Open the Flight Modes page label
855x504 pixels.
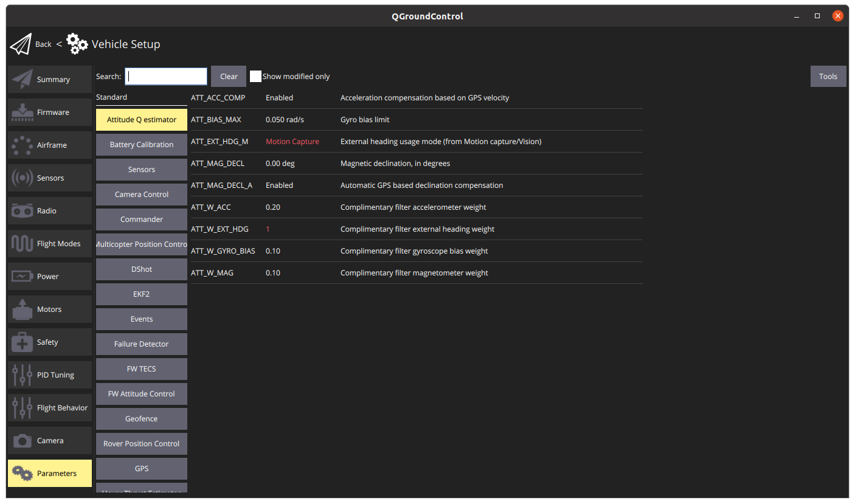point(59,244)
